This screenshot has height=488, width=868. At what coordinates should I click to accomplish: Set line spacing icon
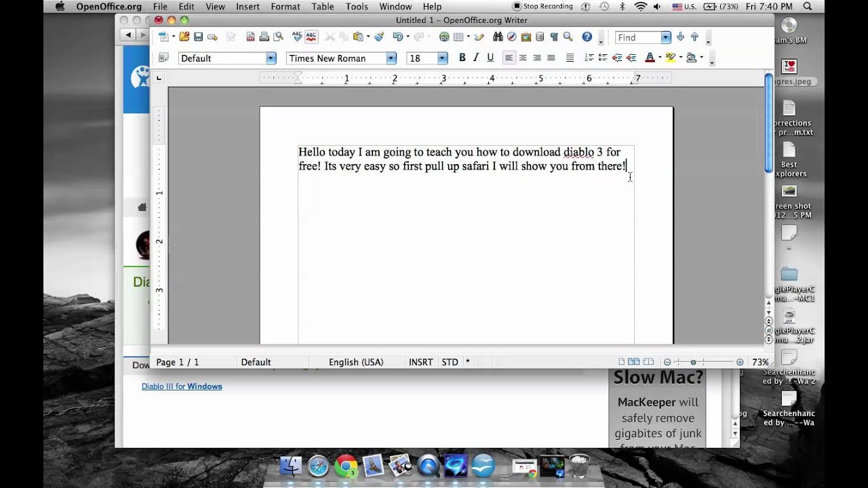(x=570, y=58)
